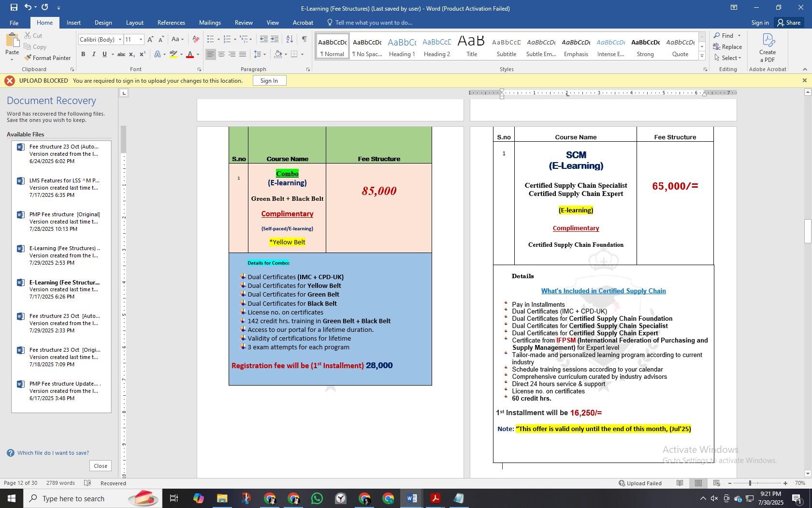Click Grow Font icon
The image size is (812, 508).
pos(150,40)
